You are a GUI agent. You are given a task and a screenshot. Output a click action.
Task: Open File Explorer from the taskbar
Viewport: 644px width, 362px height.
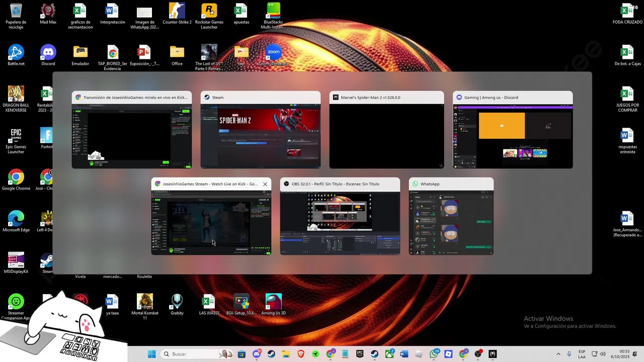tap(286, 354)
